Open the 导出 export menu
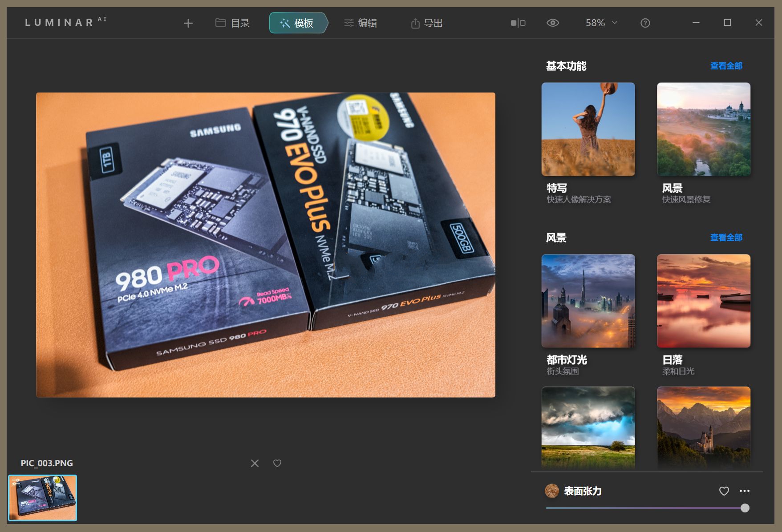Screen dimensions: 782x532 [x=426, y=23]
